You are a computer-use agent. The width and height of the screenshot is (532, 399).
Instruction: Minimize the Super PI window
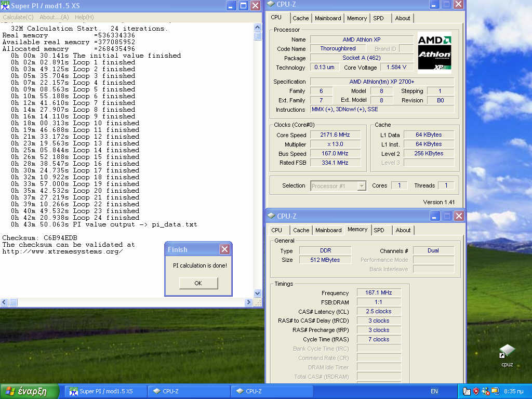coord(231,5)
